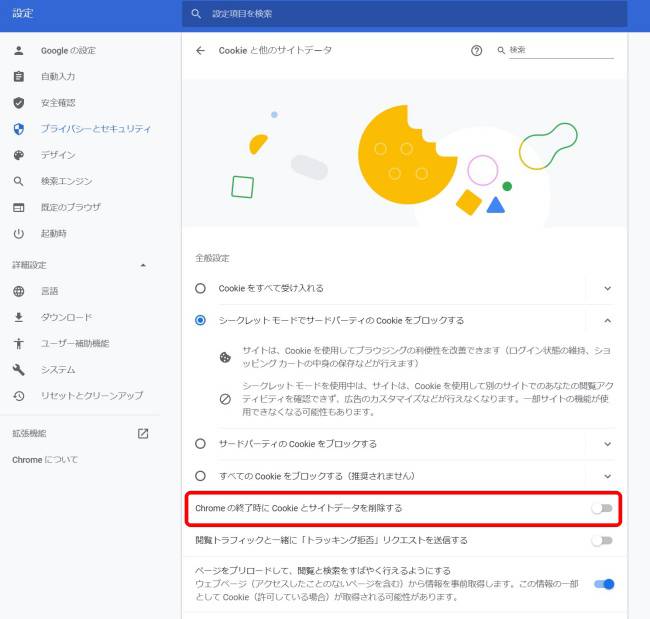This screenshot has height=619, width=650.
Task: Click the small cookie search magnifier icon
Action: [501, 50]
